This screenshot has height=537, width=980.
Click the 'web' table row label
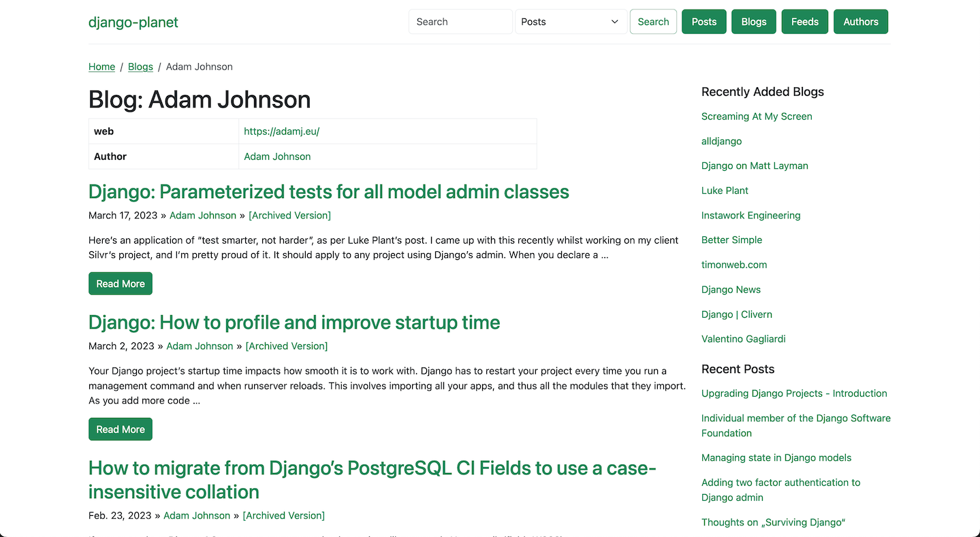[x=104, y=131]
